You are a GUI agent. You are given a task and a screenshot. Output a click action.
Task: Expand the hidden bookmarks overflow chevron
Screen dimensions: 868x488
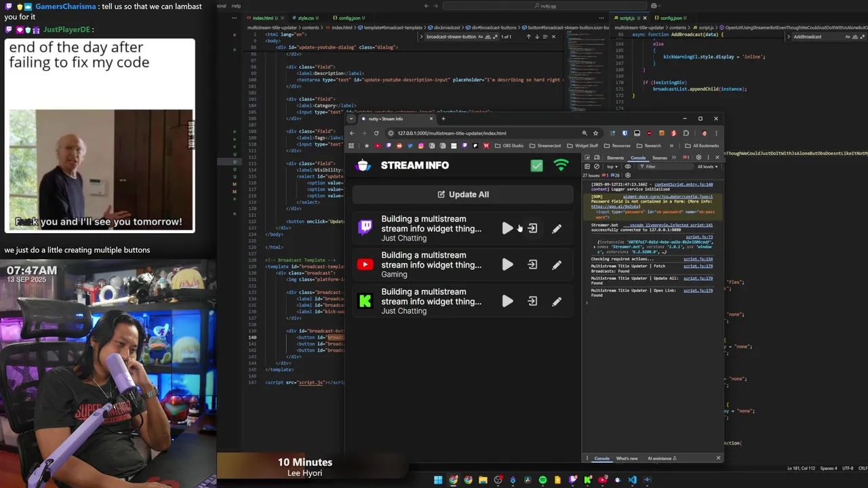pos(671,146)
